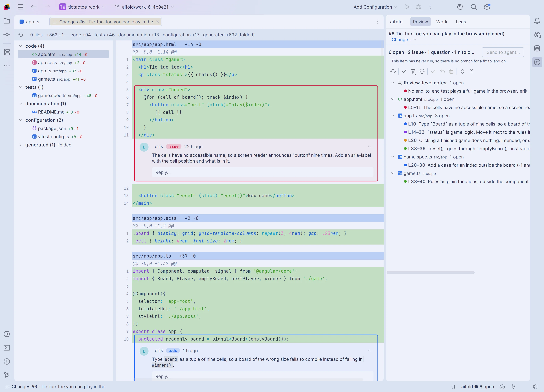Open the main hamburger menu
The width and height of the screenshot is (544, 392).
(20, 7)
